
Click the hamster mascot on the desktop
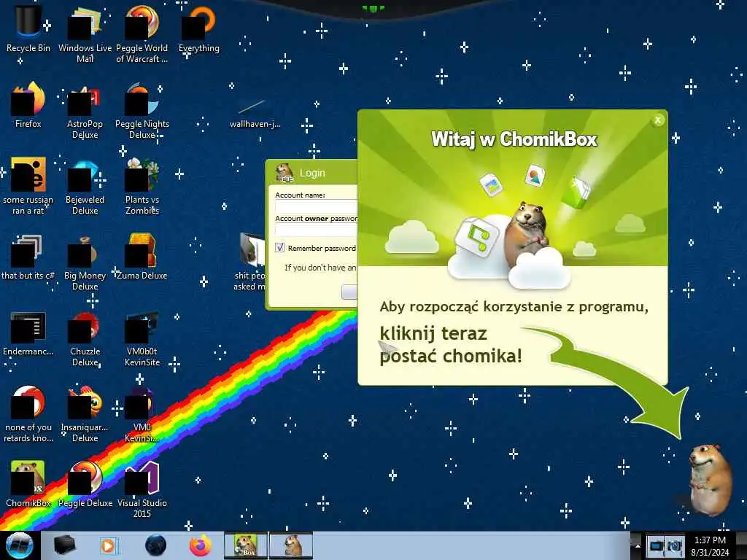point(711,480)
